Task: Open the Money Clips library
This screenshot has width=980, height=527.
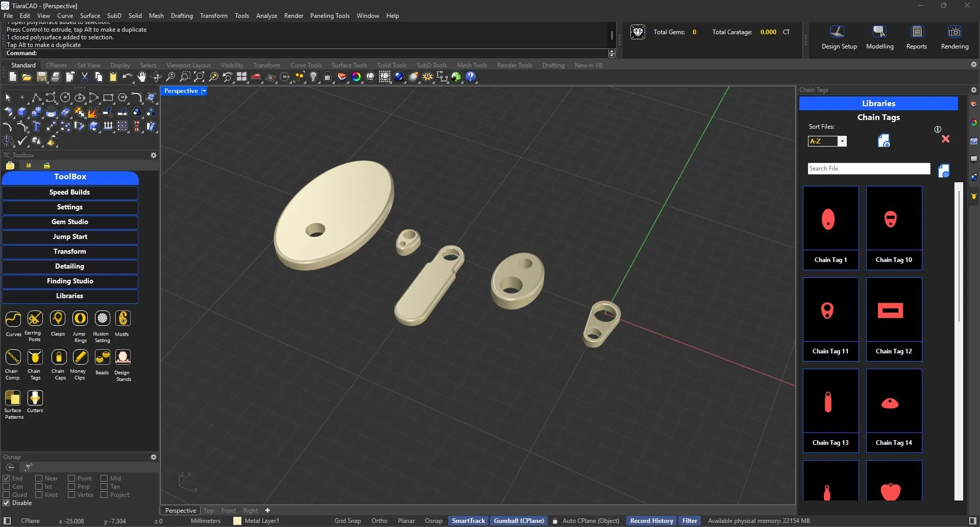Action: 80,357
